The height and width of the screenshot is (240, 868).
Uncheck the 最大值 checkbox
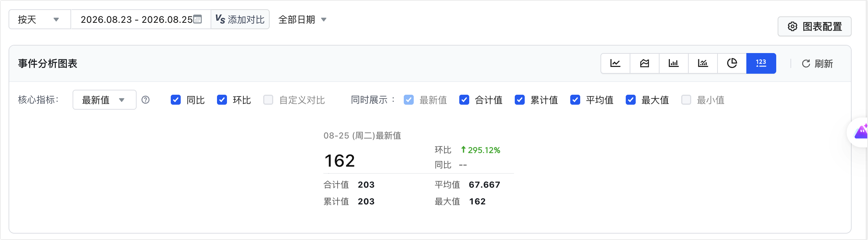pyautogui.click(x=631, y=100)
